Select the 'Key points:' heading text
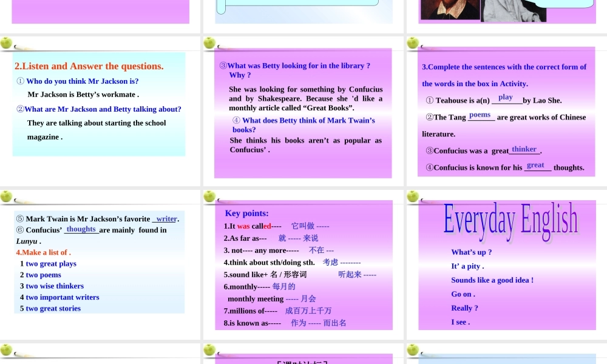 point(246,213)
